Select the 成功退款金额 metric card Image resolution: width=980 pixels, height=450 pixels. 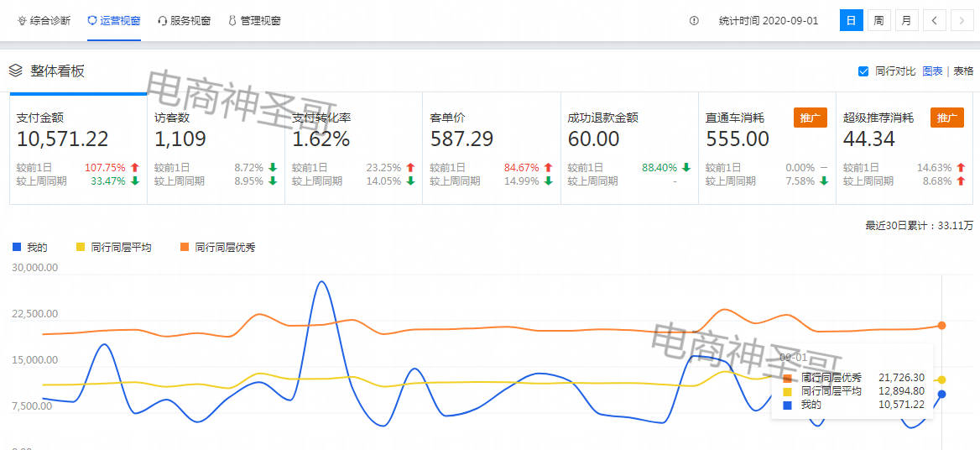pos(629,148)
